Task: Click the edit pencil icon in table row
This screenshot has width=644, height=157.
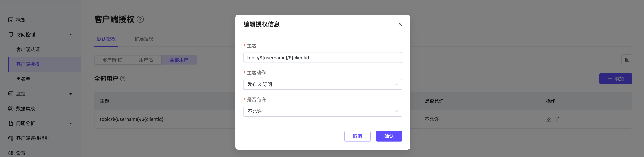Action: (548, 120)
